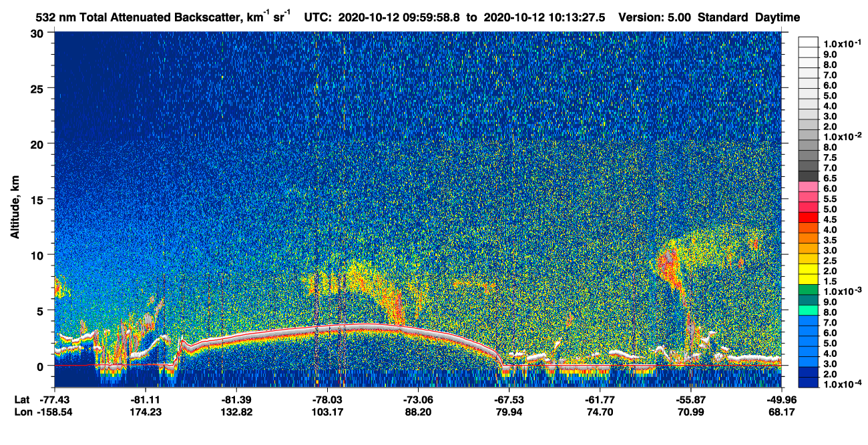
Task: Click the colorbar label '1.5'
Action: 831,281
